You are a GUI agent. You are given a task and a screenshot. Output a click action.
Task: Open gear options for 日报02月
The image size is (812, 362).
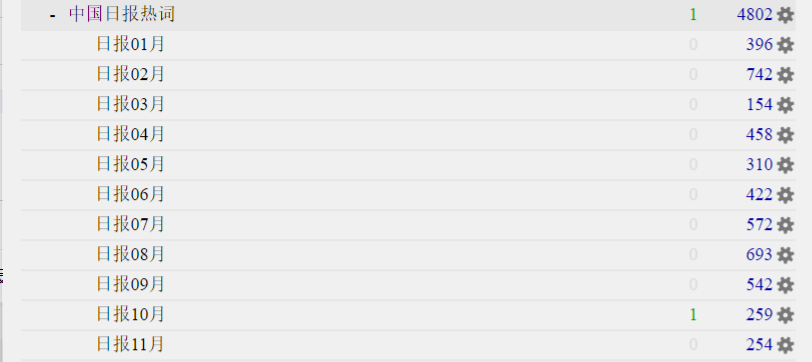click(786, 75)
